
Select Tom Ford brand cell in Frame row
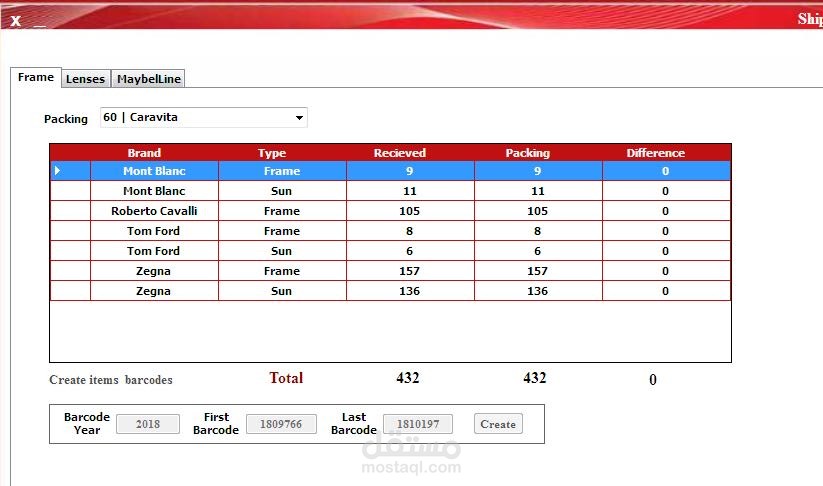point(154,231)
